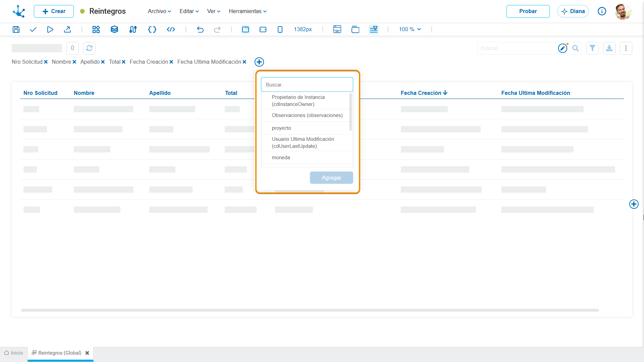This screenshot has width=644, height=362.
Task: Click the refresh grid icon
Action: [x=89, y=48]
